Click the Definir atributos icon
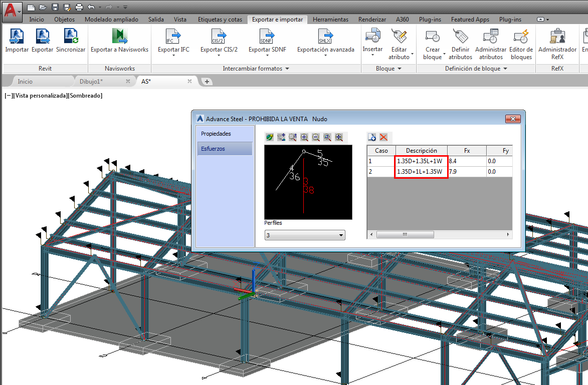 coord(461,37)
